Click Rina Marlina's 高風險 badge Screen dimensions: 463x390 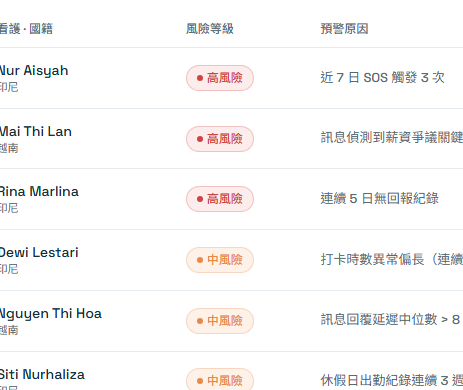click(x=220, y=199)
